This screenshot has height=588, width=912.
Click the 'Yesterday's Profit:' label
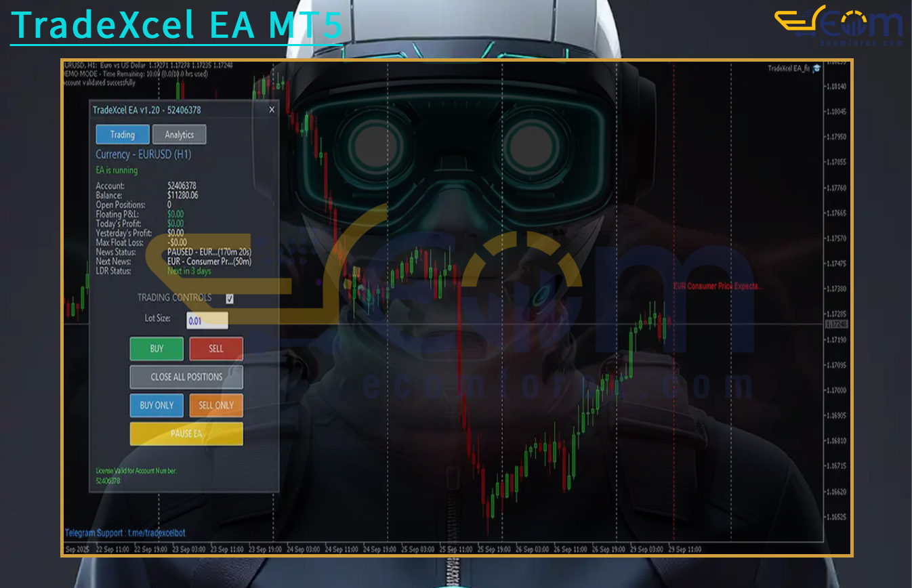[124, 233]
